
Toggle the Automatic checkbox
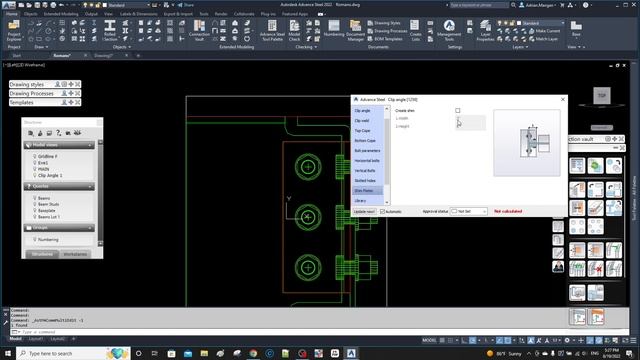382,211
